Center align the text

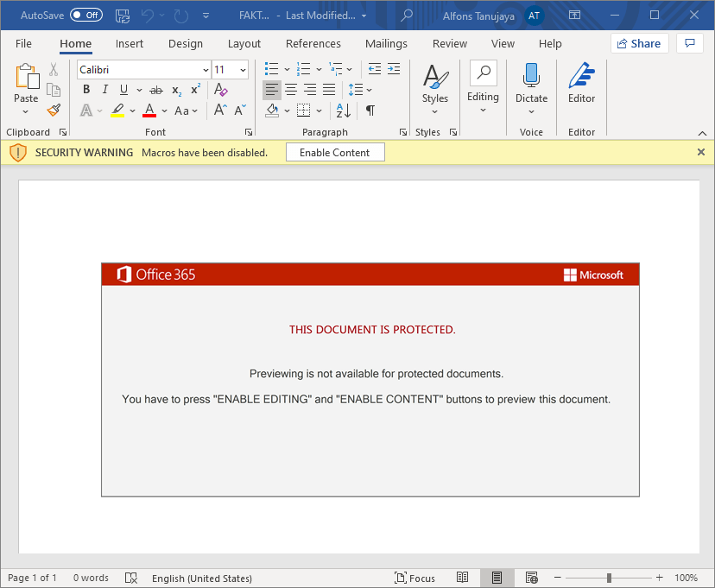point(291,89)
